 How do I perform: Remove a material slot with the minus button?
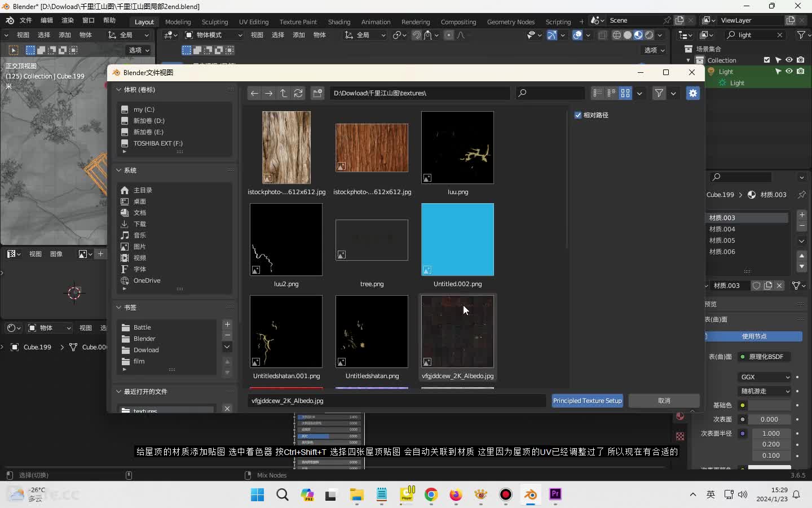(802, 226)
